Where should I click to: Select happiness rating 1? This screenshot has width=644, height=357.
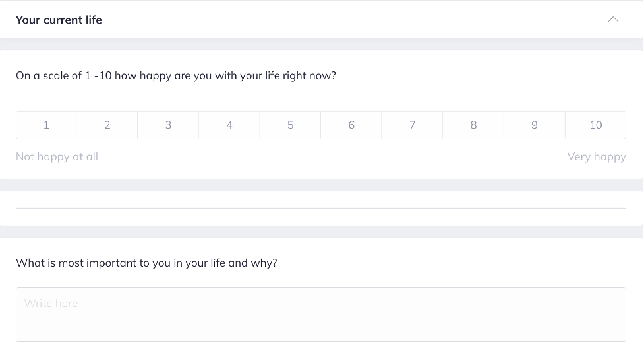coord(46,125)
